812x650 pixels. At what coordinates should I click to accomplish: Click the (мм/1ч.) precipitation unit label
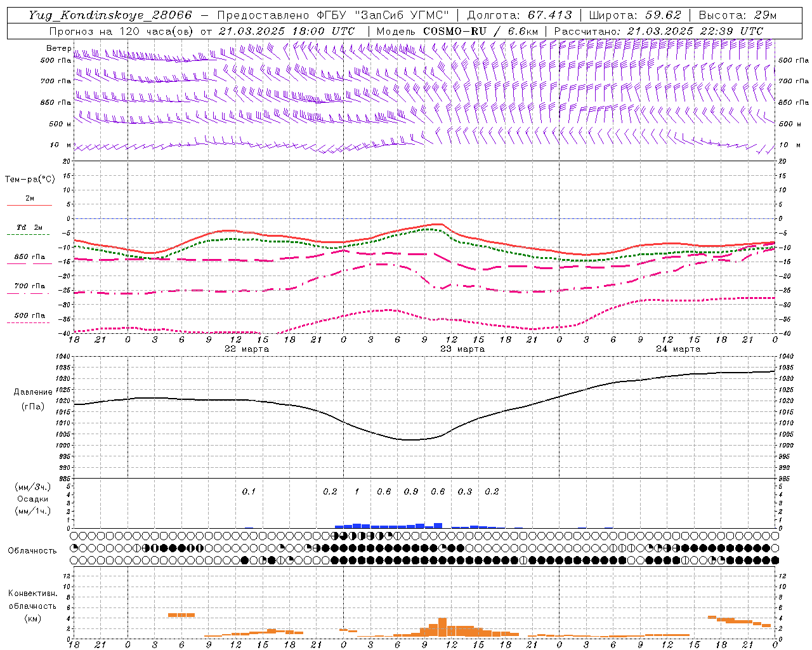[x=33, y=511]
